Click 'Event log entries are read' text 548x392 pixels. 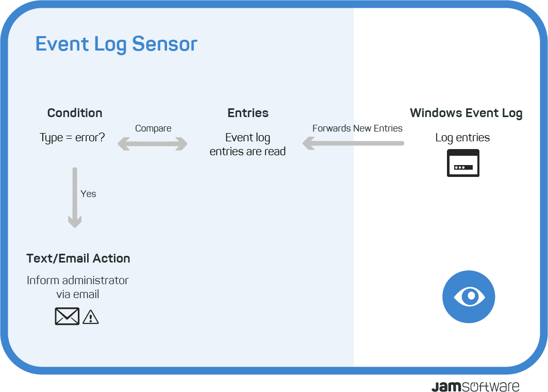[x=248, y=144]
